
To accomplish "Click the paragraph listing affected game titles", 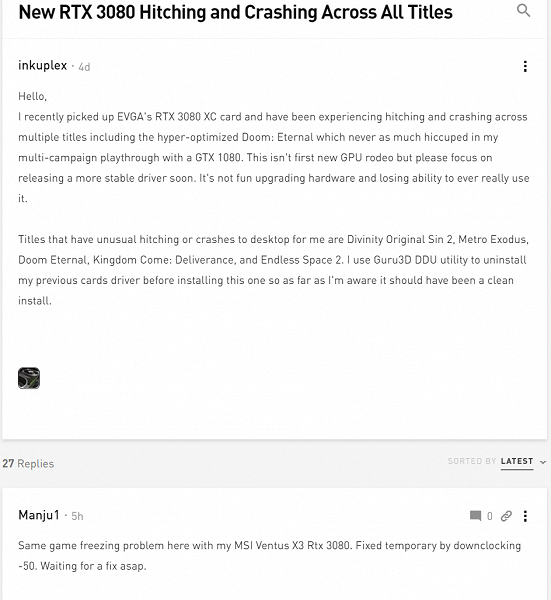I will tap(273, 270).
